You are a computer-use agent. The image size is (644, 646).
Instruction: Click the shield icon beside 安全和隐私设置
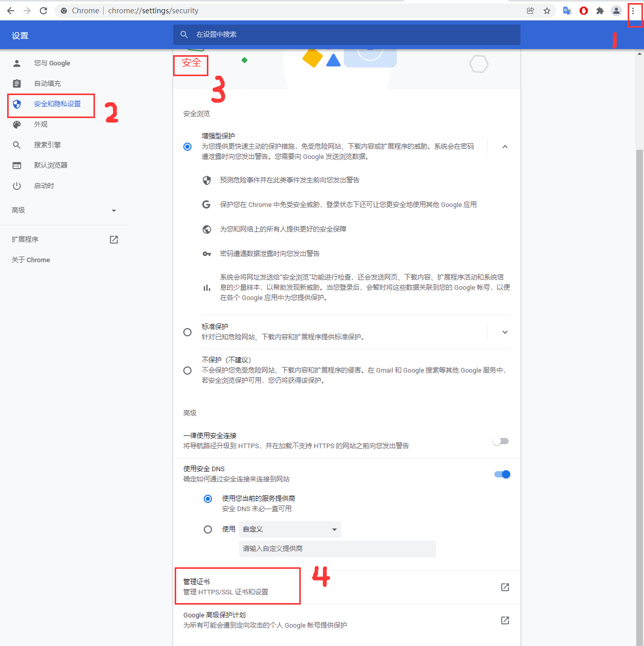point(17,104)
